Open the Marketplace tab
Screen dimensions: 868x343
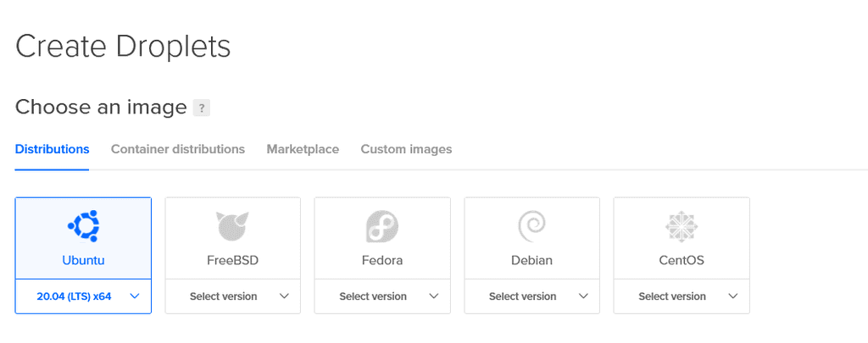pyautogui.click(x=303, y=149)
